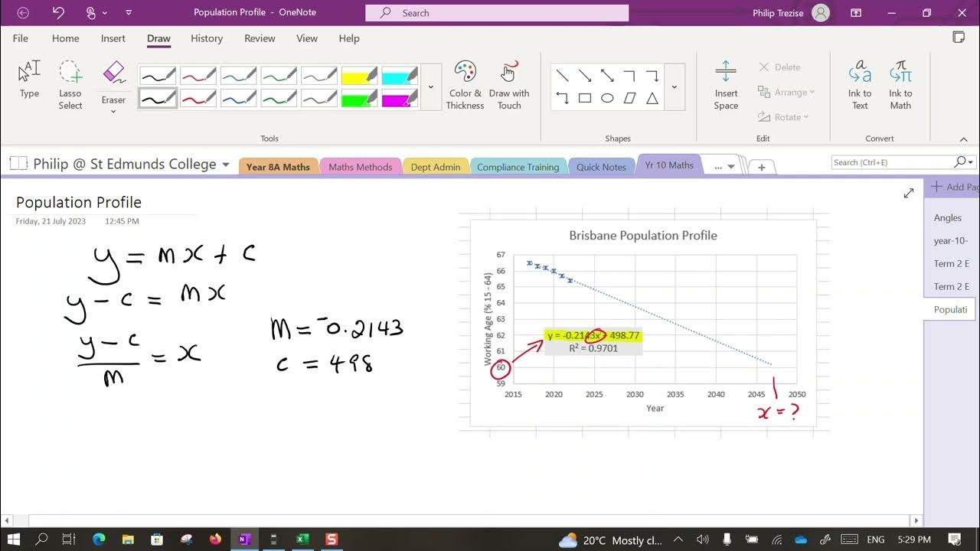Viewport: 980px width, 551px height.
Task: Convert ink with Ink to Text
Action: (x=860, y=84)
